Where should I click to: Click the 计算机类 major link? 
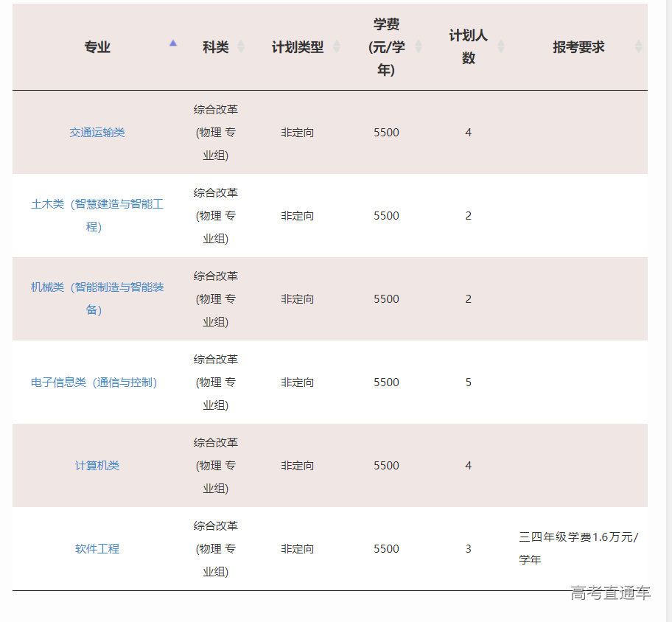coord(97,466)
